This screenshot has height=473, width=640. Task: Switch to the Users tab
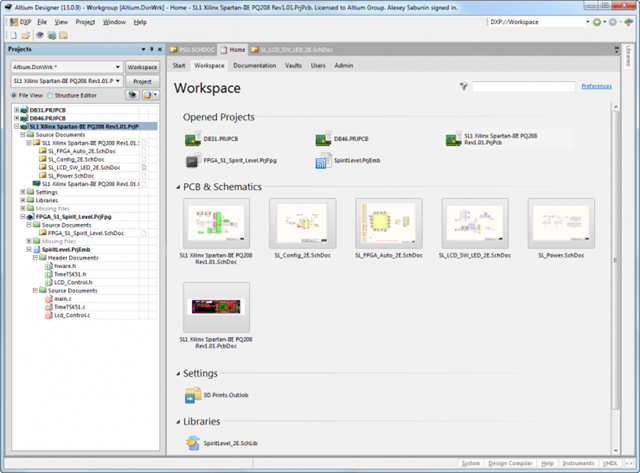(318, 65)
